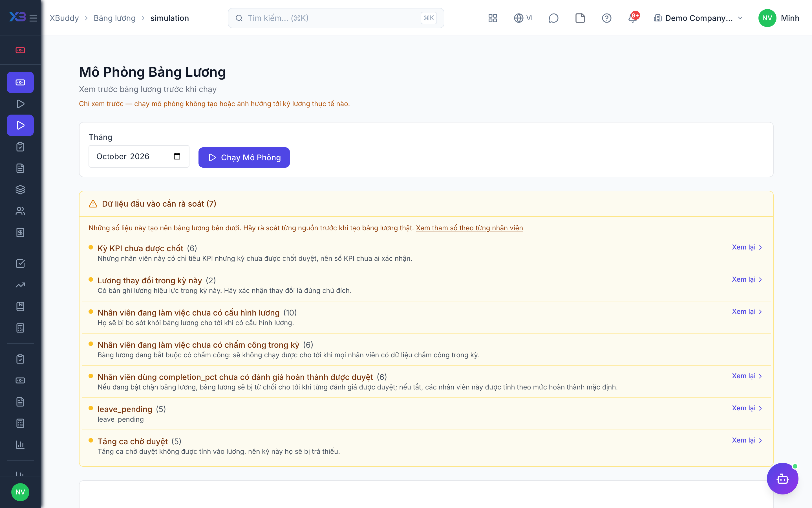Open the receipt dollar icon in sidebar
Screen dimensions: 812x508
pyautogui.click(x=20, y=233)
